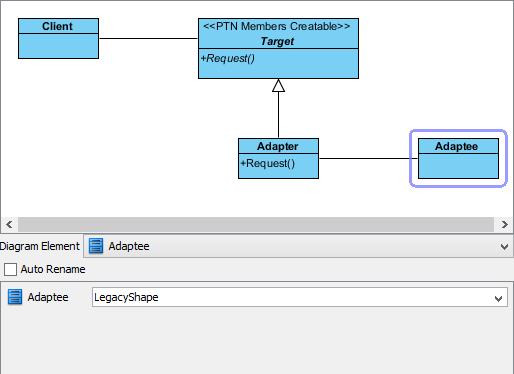Select the Client-to-Target association line
This screenshot has height=374, width=514.
tap(148, 38)
